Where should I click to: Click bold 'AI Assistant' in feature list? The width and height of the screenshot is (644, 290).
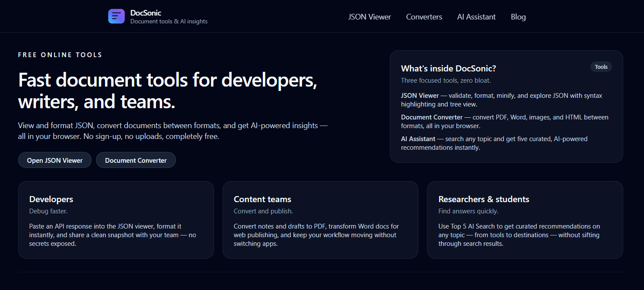418,139
